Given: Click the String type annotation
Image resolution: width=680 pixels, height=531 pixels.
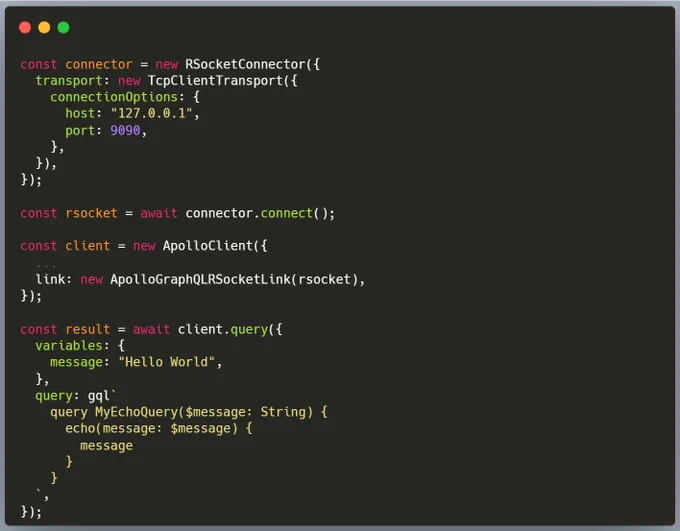Looking at the screenshot, I should (x=283, y=412).
